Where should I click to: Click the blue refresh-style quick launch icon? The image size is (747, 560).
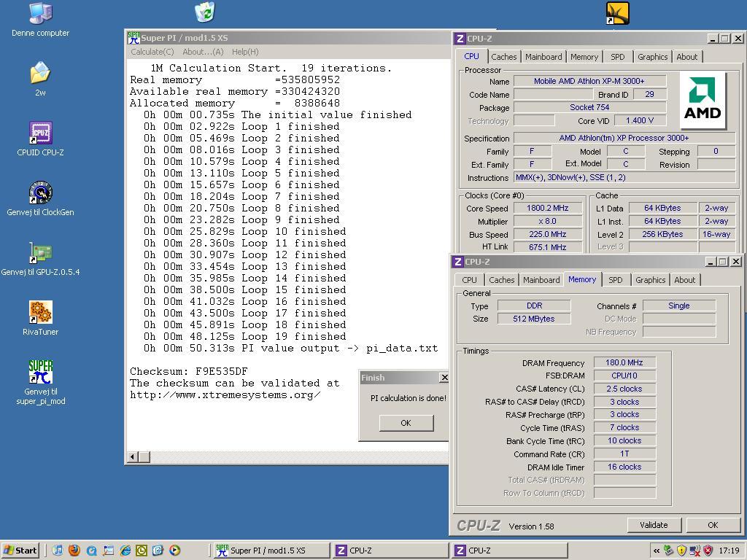(158, 551)
